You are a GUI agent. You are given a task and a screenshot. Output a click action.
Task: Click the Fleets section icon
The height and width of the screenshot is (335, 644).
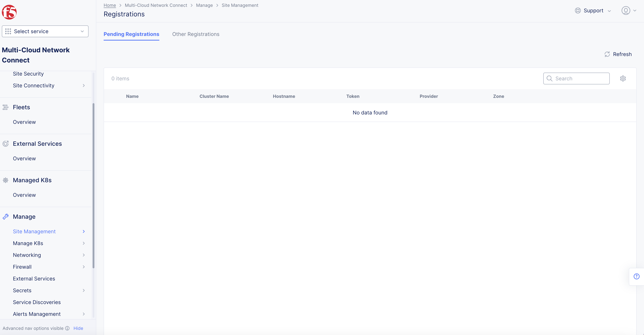tap(6, 107)
